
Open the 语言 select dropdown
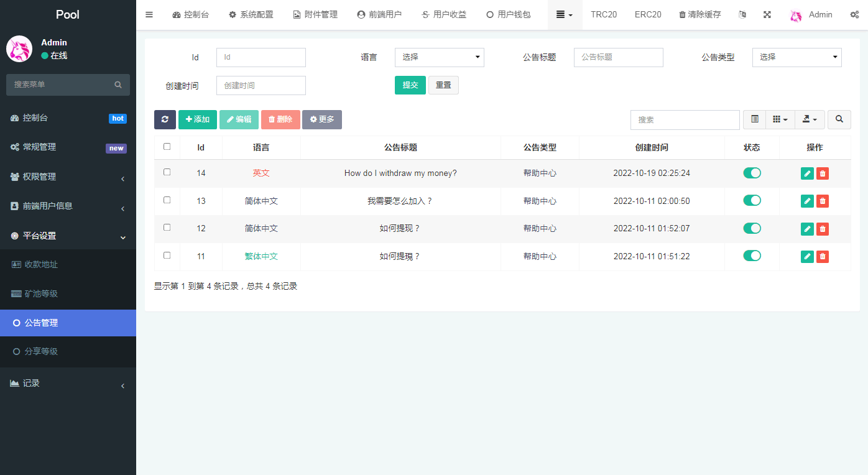click(439, 57)
